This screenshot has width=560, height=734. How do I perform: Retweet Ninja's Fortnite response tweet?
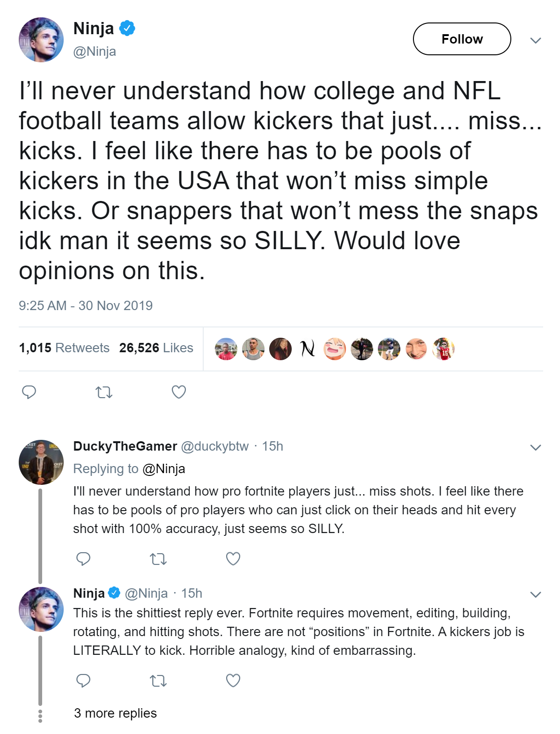(x=158, y=680)
